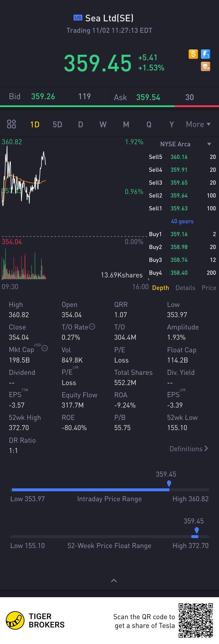Open the NYSE Arca exchange dropdown
This screenshot has width=219, height=644.
click(185, 144)
